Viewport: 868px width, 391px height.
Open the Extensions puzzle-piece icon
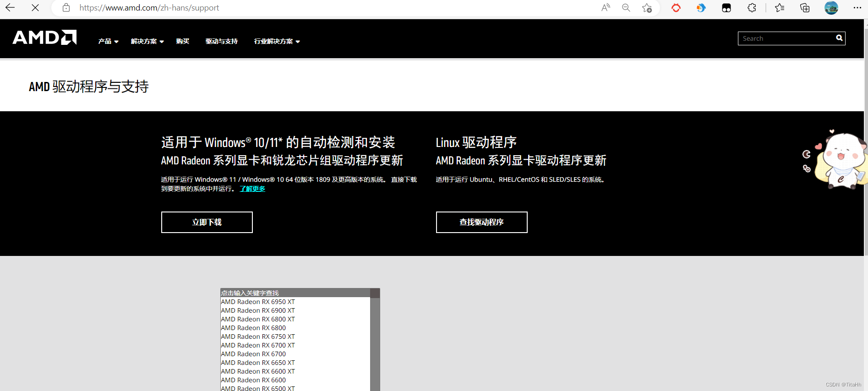[752, 8]
